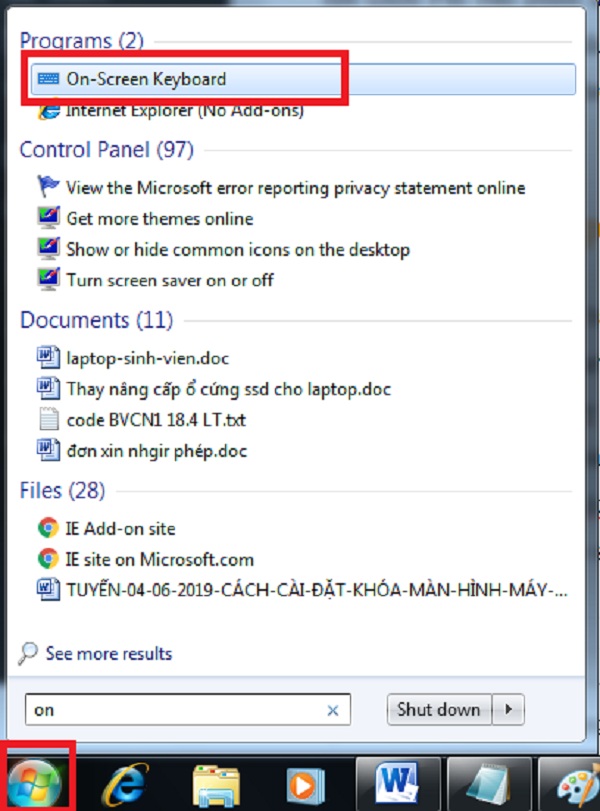Expand the Shut down options arrow
This screenshot has width=600, height=811.
point(509,710)
